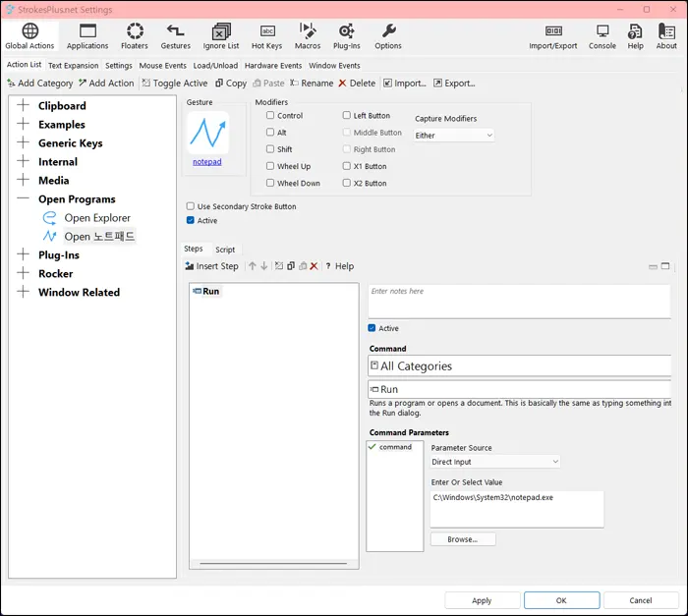Screen dimensions: 688x616
Task: Toggle the action's Active checkbox under gesture
Action: click(191, 220)
